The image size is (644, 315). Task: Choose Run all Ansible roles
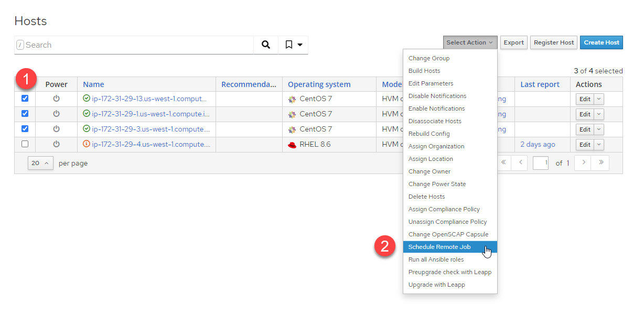click(436, 259)
